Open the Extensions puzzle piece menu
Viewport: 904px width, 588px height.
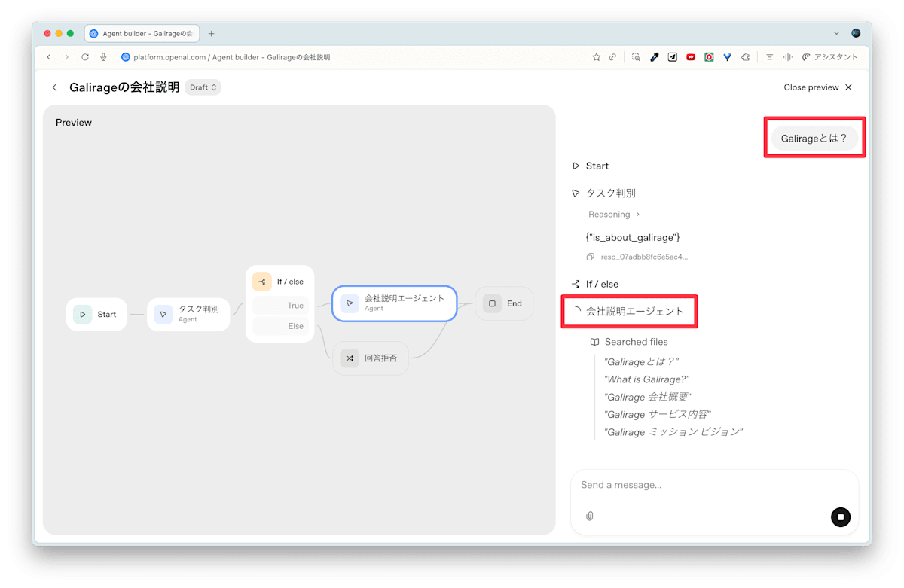[746, 57]
